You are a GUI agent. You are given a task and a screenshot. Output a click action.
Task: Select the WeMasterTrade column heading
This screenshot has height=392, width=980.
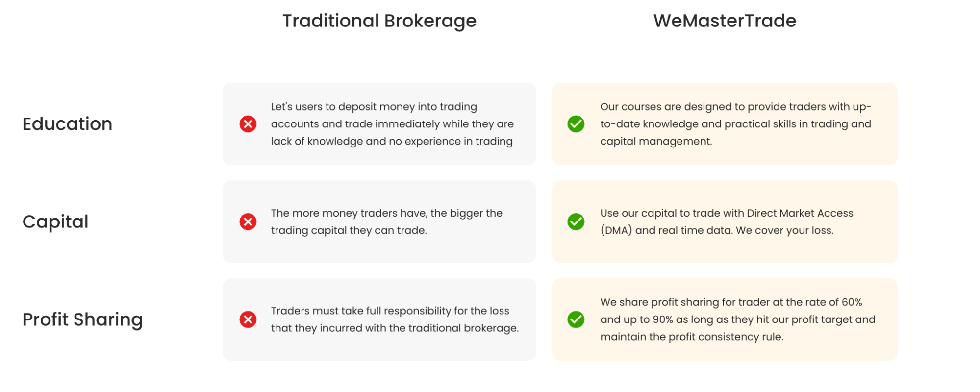725,21
